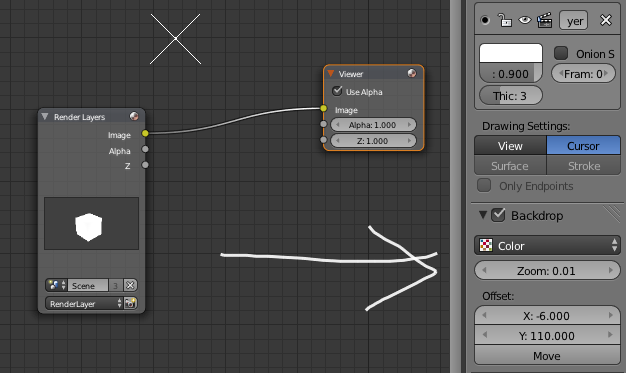The width and height of the screenshot is (626, 373).
Task: Toggle grease pencil layer visibility eye
Action: click(x=525, y=20)
